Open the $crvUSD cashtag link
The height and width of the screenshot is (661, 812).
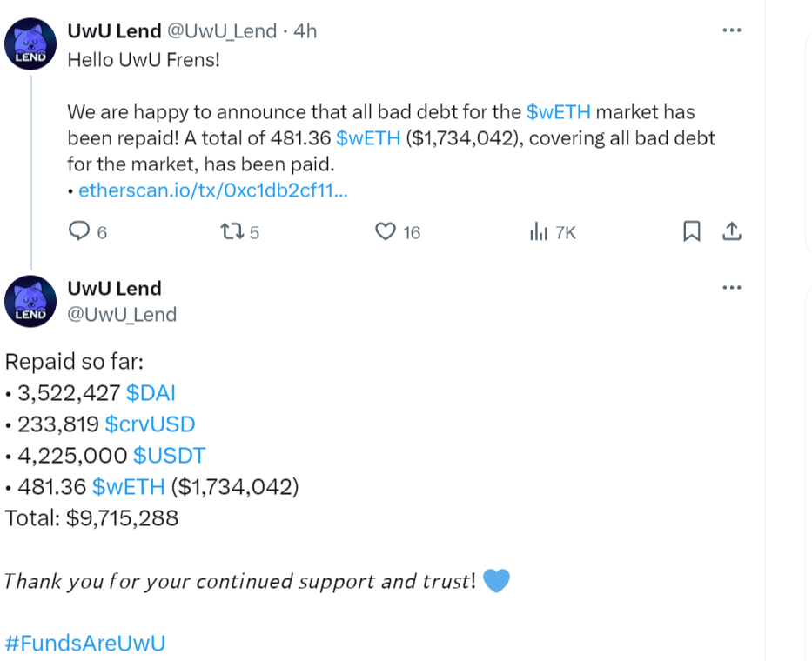150,424
